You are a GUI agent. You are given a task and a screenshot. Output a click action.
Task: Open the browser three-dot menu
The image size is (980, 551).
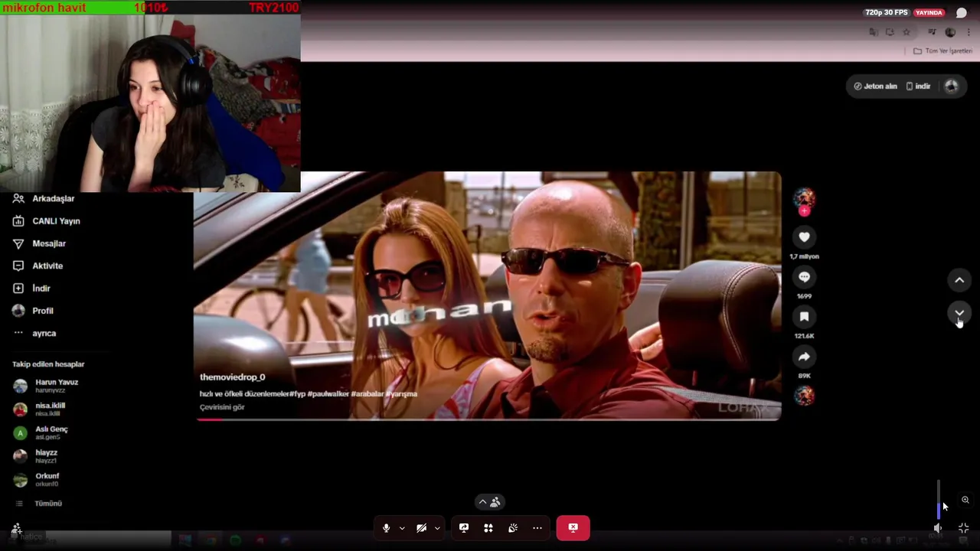click(969, 32)
